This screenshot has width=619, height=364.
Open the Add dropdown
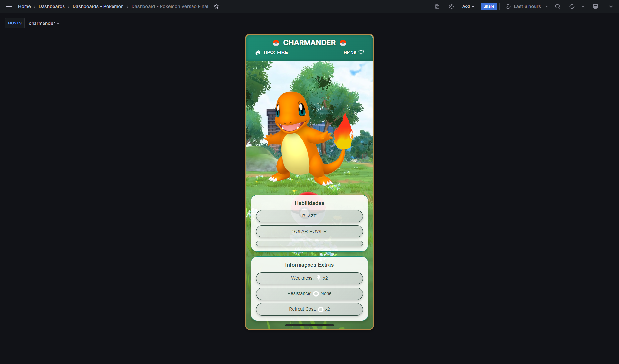[x=469, y=6]
